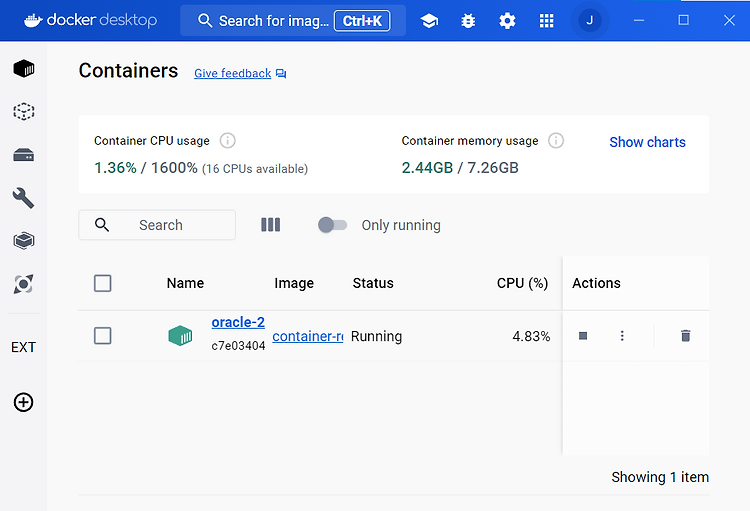Viewport: 750px width, 511px height.
Task: Open the Images view in sidebar
Action: click(x=23, y=111)
